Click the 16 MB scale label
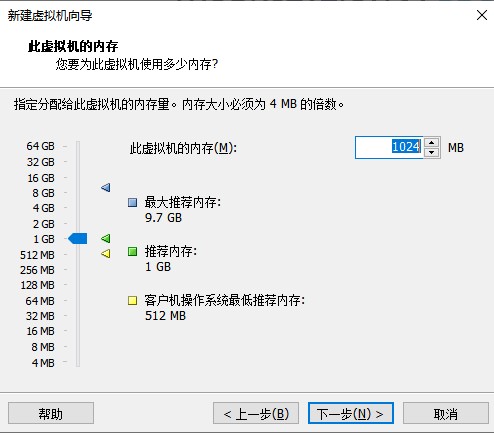Viewport: 494px width, 436px height. pos(40,331)
